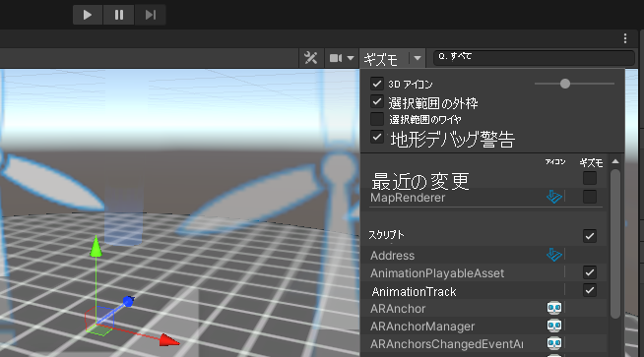Click the green Y-axis arrow of the gizmo
This screenshot has height=357, width=644.
96,246
